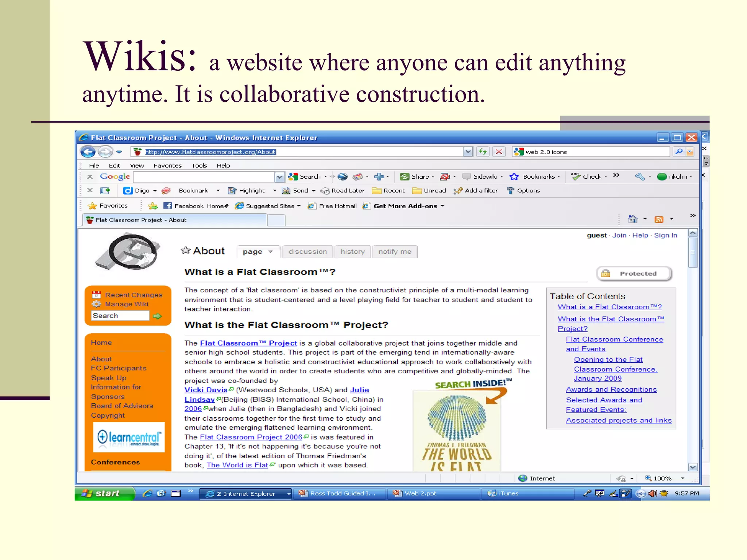The image size is (747, 560).
Task: Click into the wiki Search input field
Action: 120,316
